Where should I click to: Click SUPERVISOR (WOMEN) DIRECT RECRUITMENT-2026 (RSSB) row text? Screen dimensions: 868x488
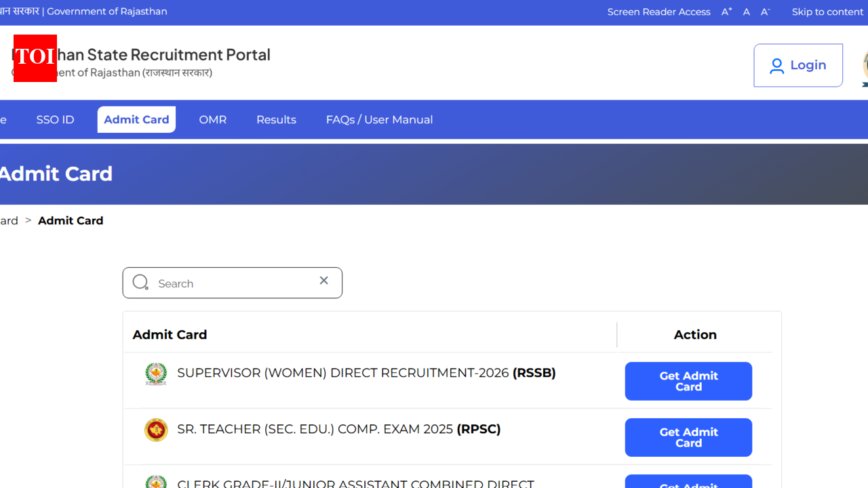[x=366, y=373]
